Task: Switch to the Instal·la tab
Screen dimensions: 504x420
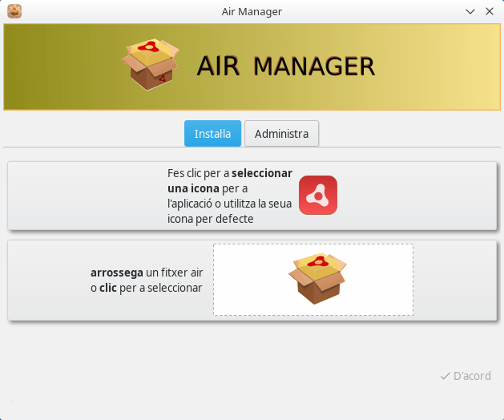Action: [212, 134]
